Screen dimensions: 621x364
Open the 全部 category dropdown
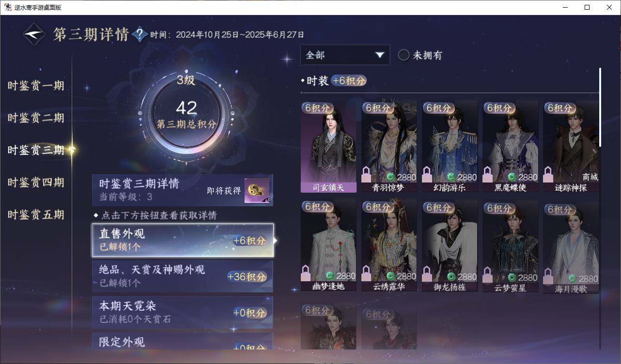[345, 55]
